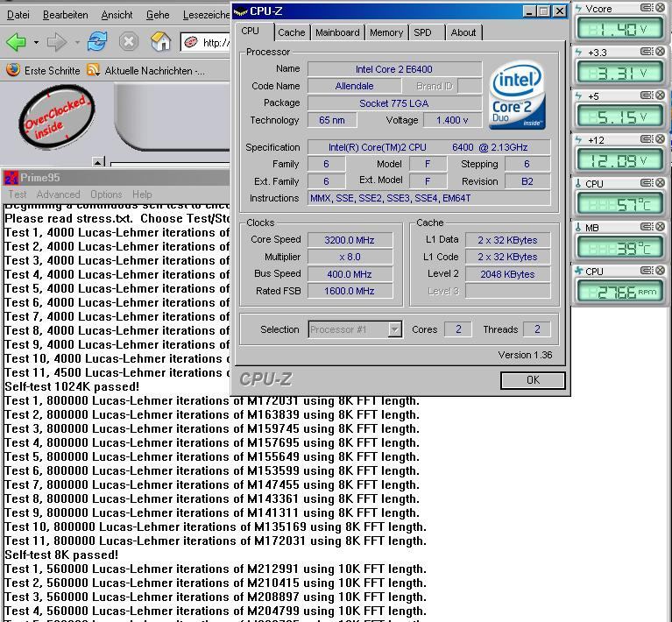Viewport: 672px width, 622px height.
Task: Click the CPU 57°C temperature display
Action: [x=620, y=204]
